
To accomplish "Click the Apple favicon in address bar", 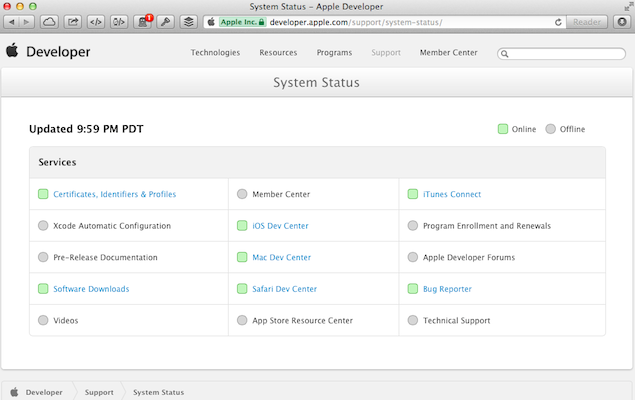I will click(211, 22).
